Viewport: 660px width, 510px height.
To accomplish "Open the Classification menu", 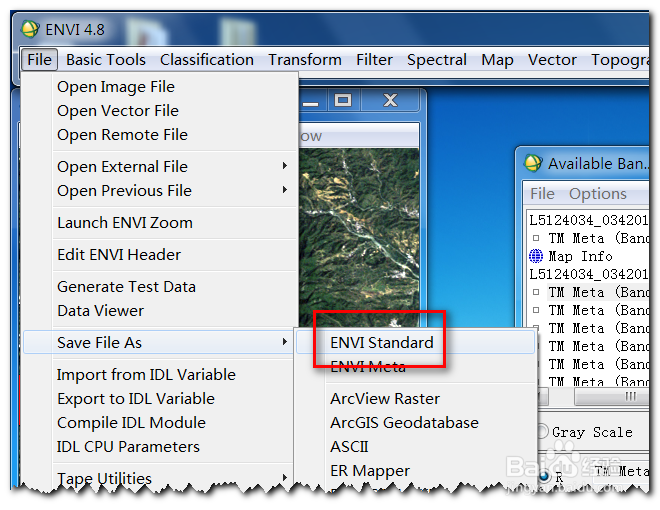I will [x=207, y=60].
